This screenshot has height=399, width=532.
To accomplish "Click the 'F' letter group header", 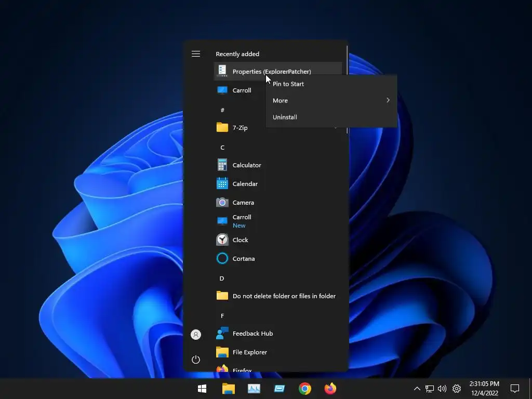I will [222, 316].
